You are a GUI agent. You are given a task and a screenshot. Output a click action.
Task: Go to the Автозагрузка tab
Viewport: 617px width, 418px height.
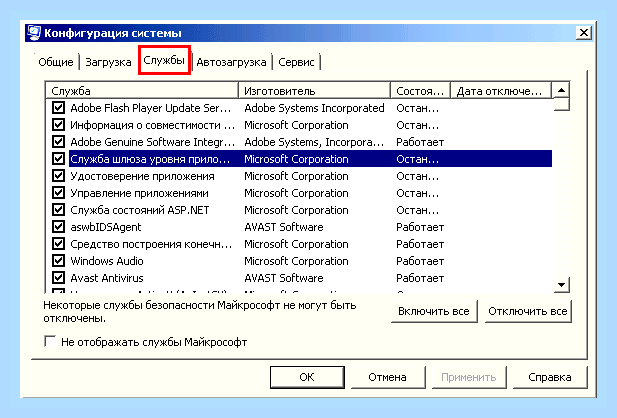pyautogui.click(x=231, y=62)
